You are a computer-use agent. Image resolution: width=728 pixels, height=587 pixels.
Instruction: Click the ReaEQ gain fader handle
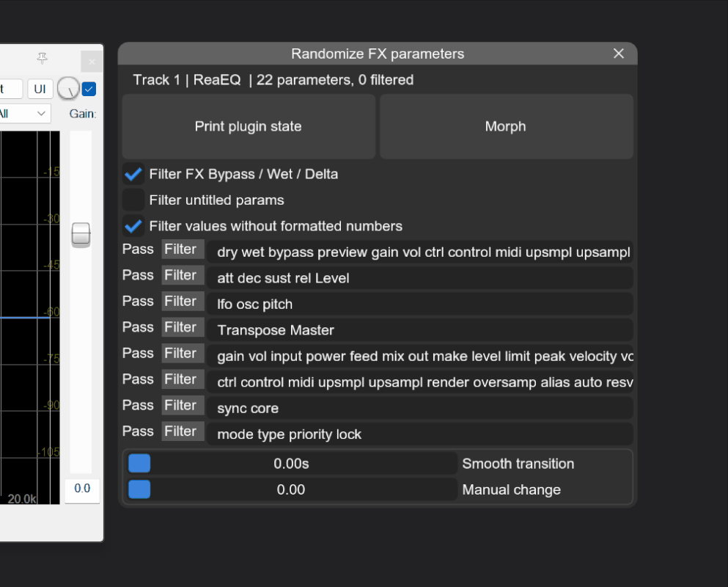tap(81, 235)
